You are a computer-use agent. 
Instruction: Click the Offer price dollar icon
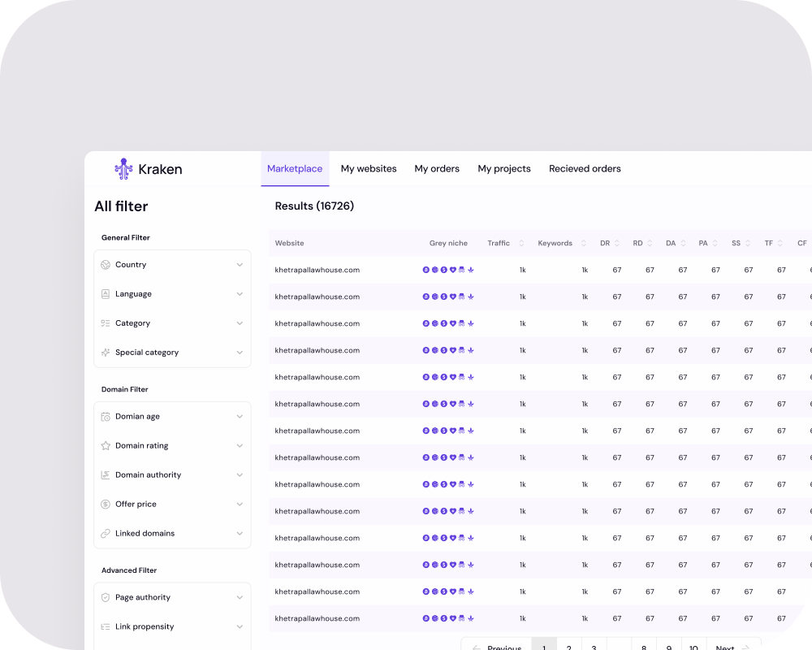coord(106,504)
